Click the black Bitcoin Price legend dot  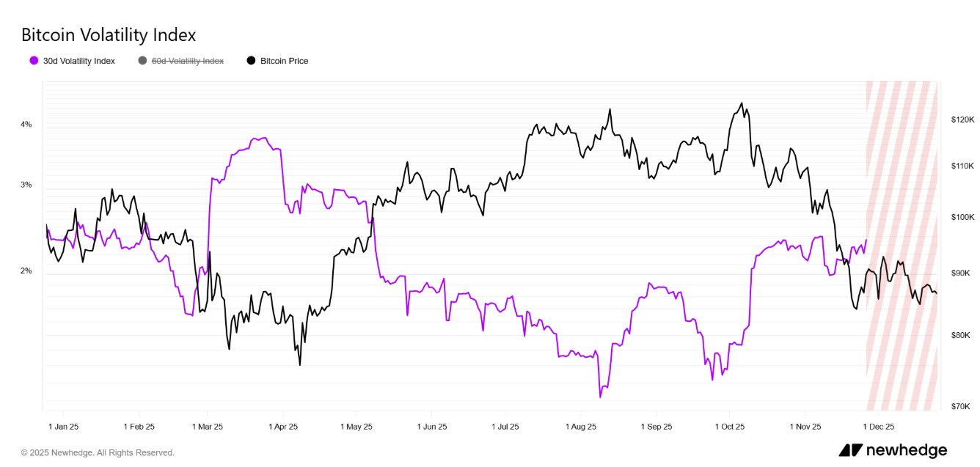point(251,61)
